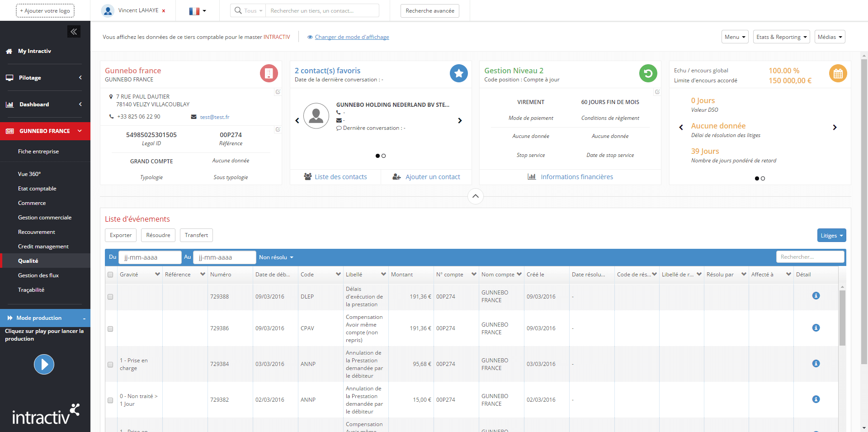Open Recouvrement in the sidebar
The width and height of the screenshot is (868, 432).
[37, 232]
